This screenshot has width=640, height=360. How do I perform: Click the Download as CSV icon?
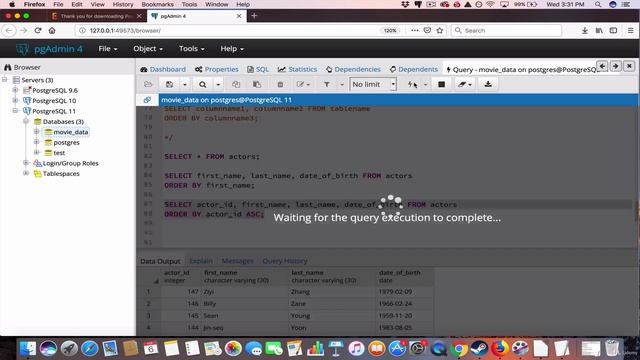pyautogui.click(x=488, y=84)
